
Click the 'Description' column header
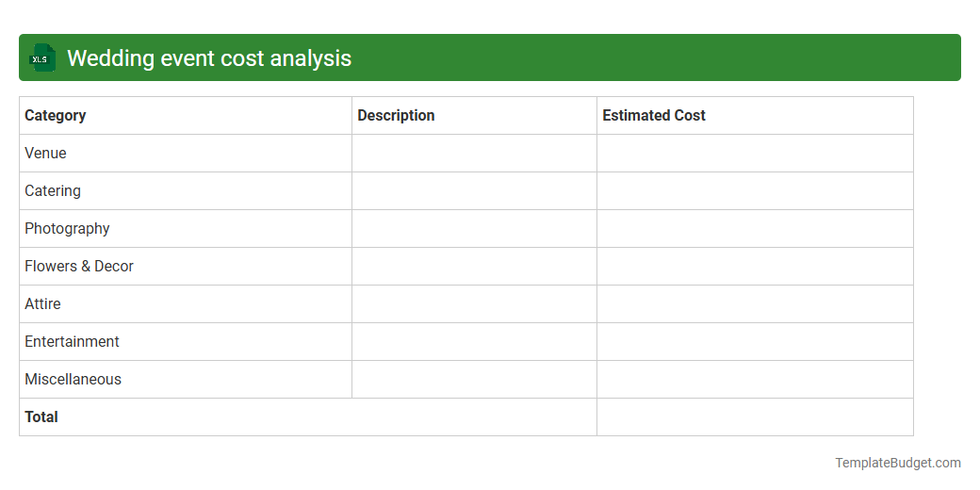(x=474, y=116)
